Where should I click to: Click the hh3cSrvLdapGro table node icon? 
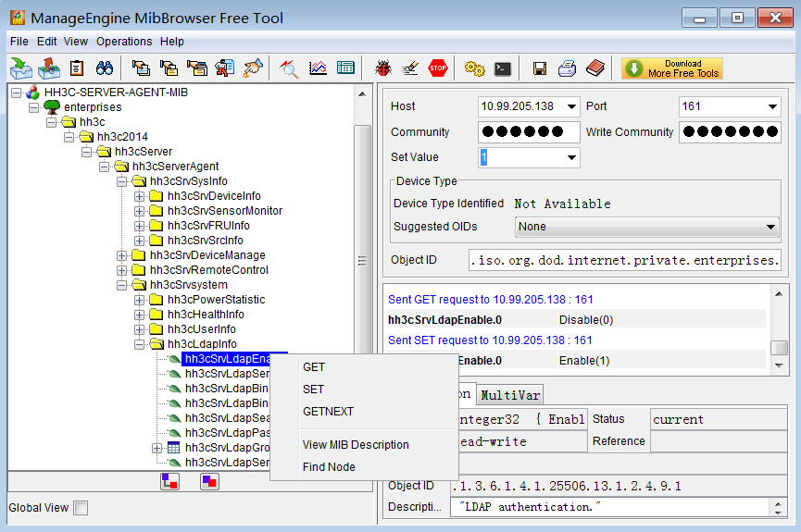(174, 448)
